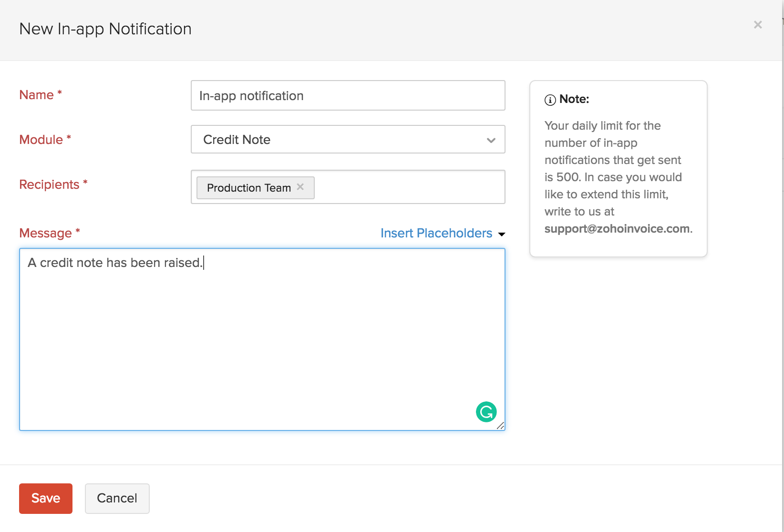Screen dimensions: 784x532
Task: Expand the Insert Placeholders caret arrow
Action: click(x=502, y=234)
